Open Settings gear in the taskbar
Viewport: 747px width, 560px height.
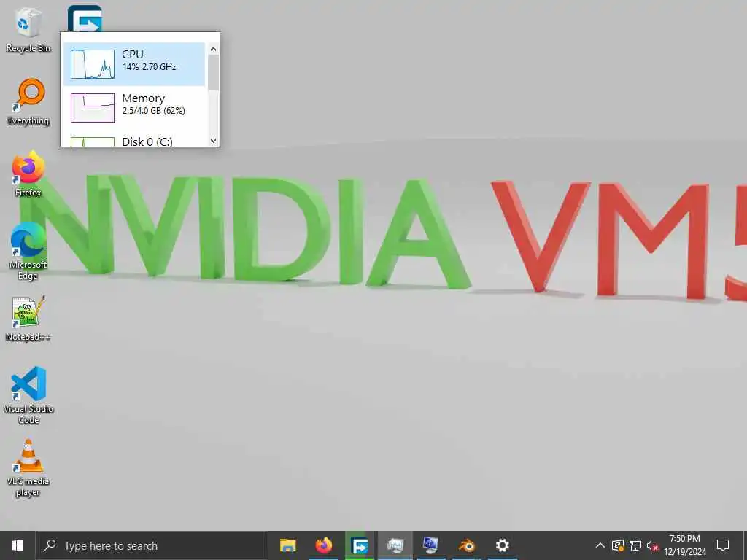tap(502, 545)
